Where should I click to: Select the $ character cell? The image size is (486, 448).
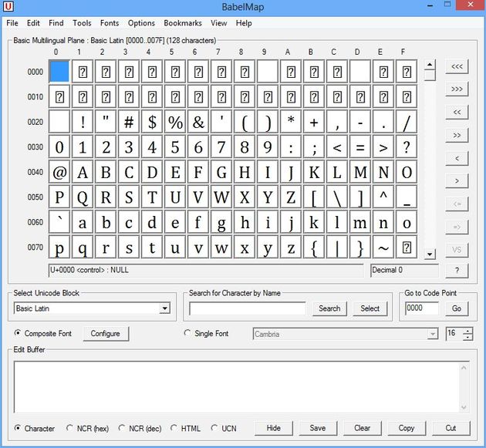coord(152,122)
